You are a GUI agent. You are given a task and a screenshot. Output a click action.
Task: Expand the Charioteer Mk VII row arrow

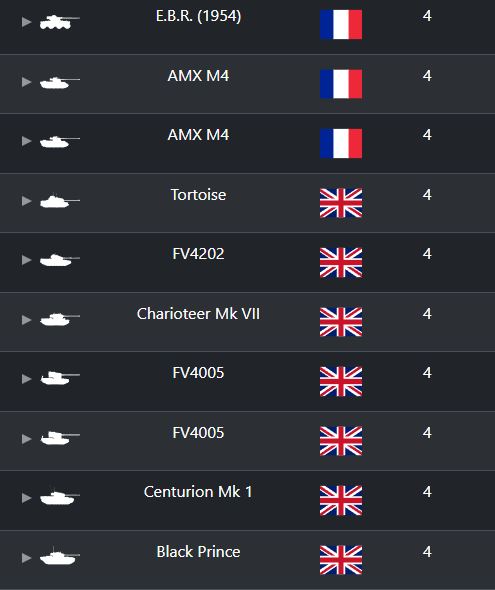click(x=26, y=320)
